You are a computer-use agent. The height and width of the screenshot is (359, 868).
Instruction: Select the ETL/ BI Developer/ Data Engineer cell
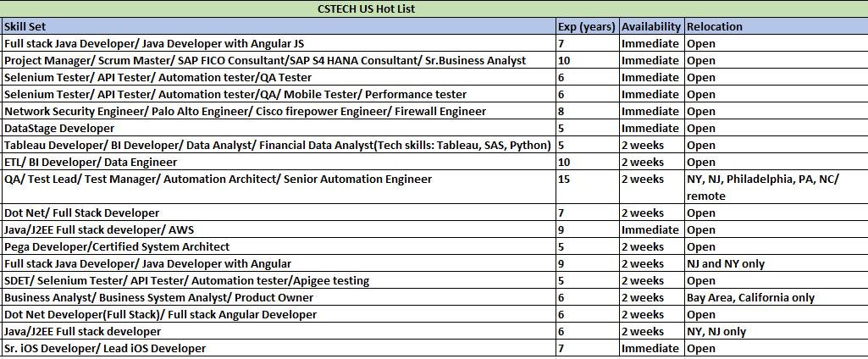[x=91, y=162]
